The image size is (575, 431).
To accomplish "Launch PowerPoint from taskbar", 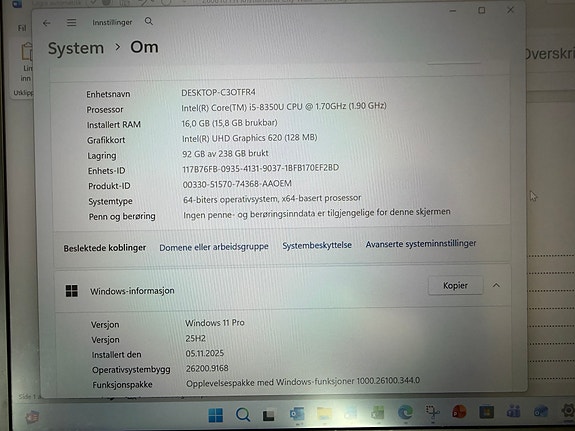I will (459, 412).
